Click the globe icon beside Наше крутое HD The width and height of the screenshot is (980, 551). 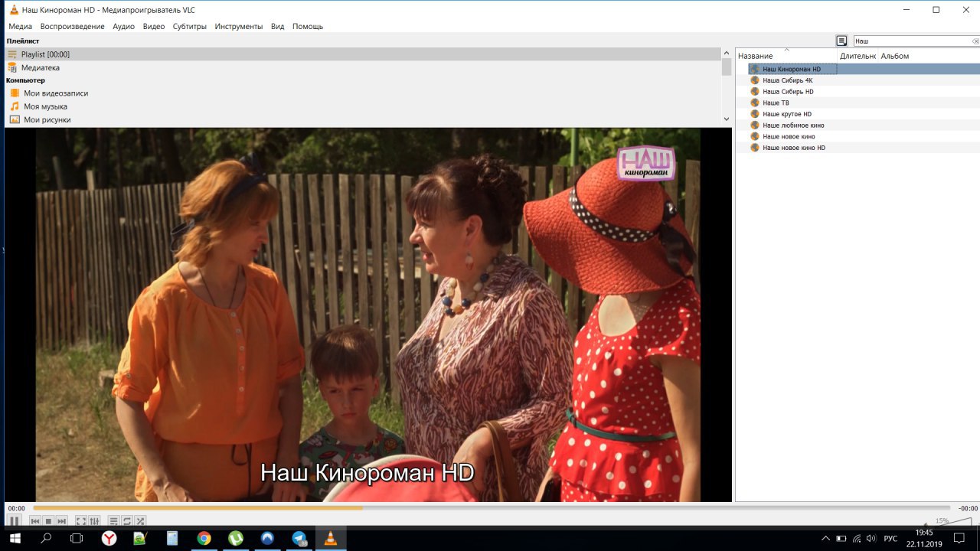coord(755,114)
